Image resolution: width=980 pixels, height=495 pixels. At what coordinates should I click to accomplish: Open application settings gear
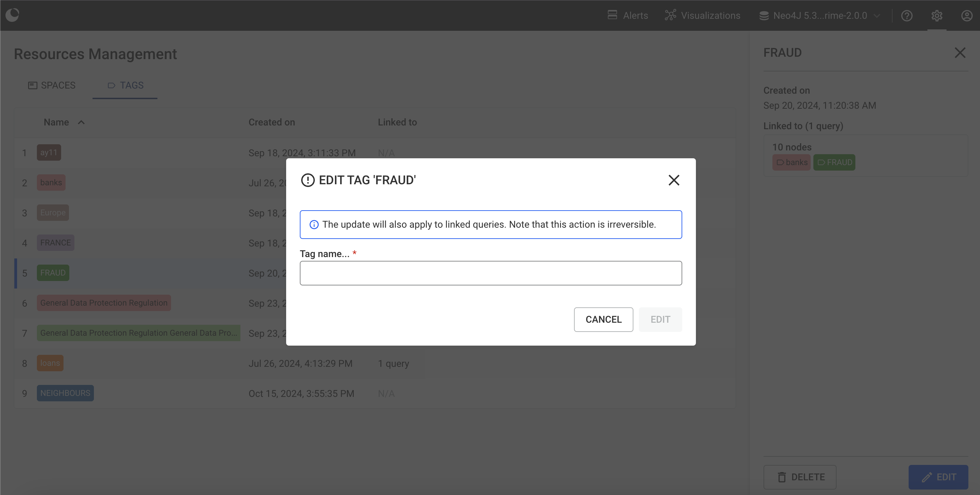(937, 16)
